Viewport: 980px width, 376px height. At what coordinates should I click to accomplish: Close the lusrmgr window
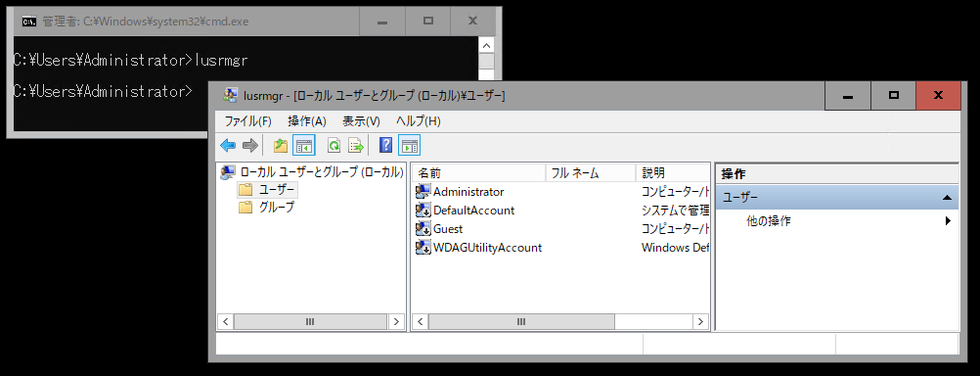(x=938, y=96)
